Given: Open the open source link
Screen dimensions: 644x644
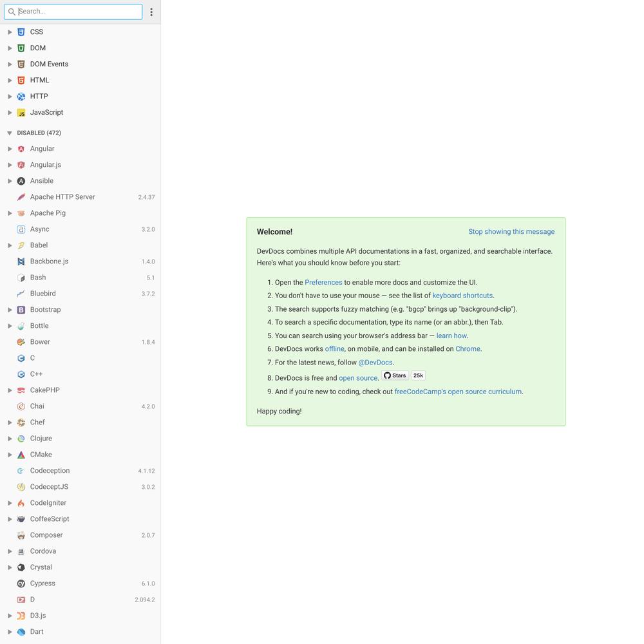Looking at the screenshot, I should coord(357,378).
